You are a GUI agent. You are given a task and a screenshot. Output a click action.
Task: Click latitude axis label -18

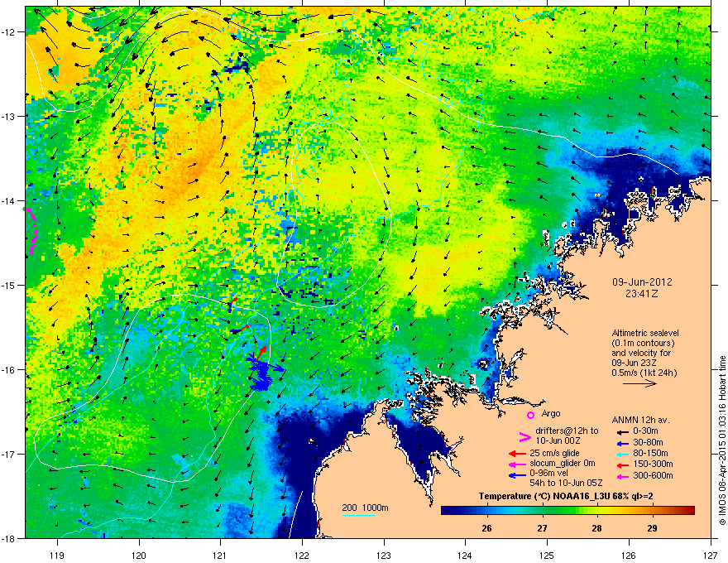(x=9, y=538)
